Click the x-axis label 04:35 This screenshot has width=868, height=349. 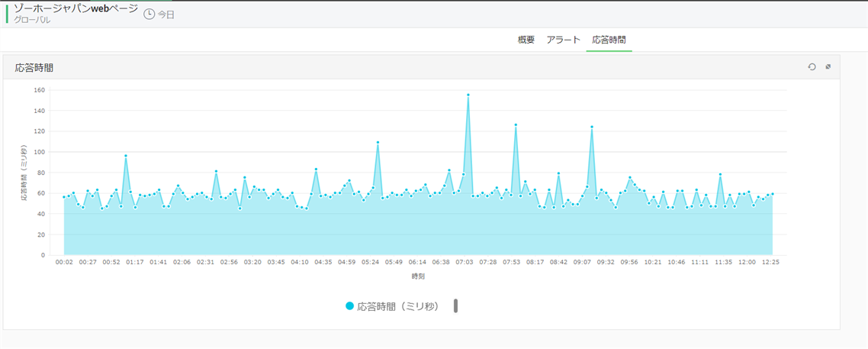click(323, 262)
